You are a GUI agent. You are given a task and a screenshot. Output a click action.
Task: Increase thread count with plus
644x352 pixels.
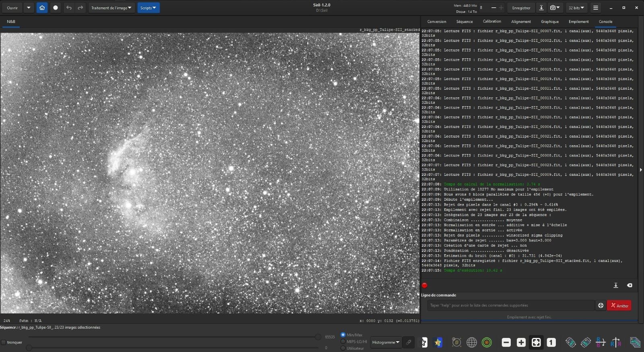501,8
